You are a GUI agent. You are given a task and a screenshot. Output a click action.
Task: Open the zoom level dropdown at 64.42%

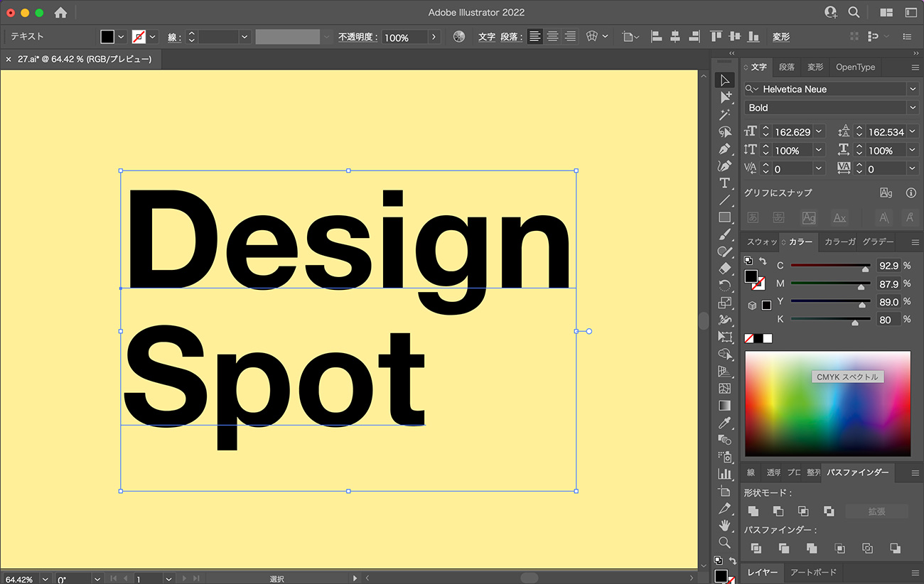[x=45, y=579]
